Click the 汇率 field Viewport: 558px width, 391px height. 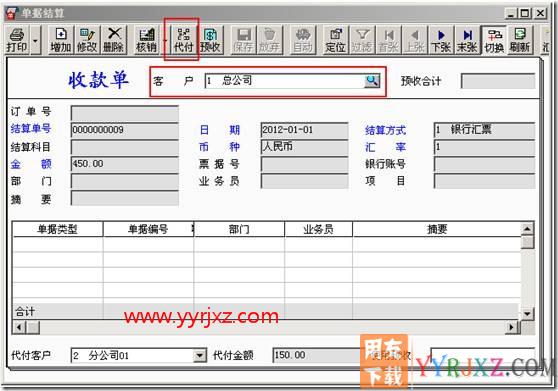(484, 147)
